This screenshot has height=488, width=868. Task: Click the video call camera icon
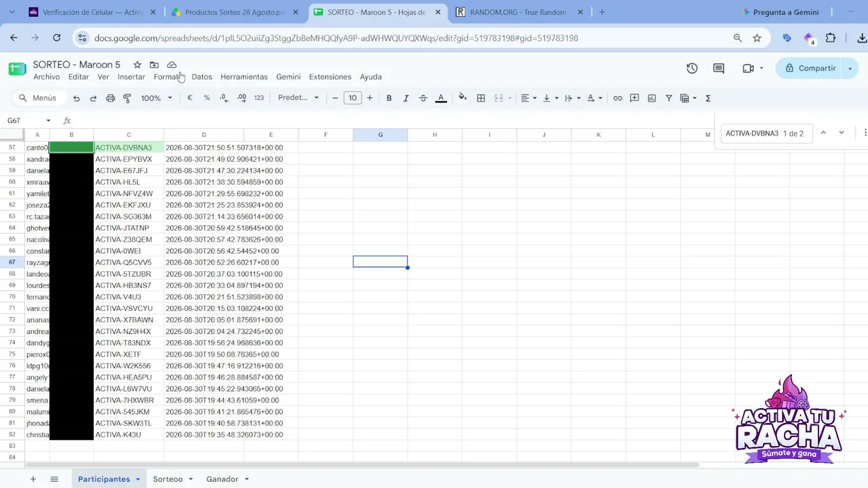[748, 68]
